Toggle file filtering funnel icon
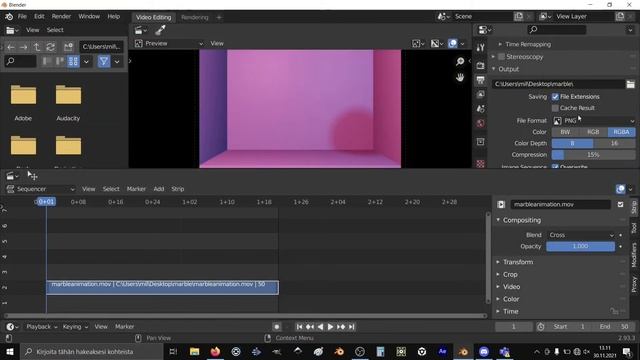 click(104, 62)
